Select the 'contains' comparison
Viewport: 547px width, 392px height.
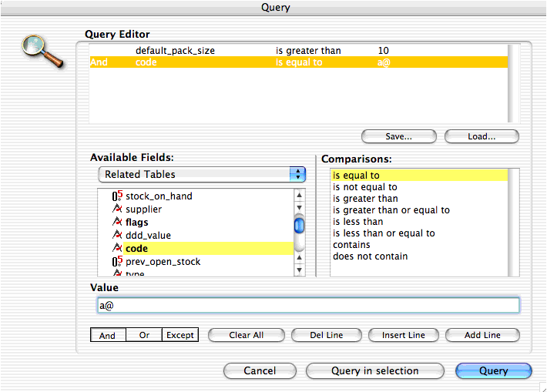(x=351, y=245)
